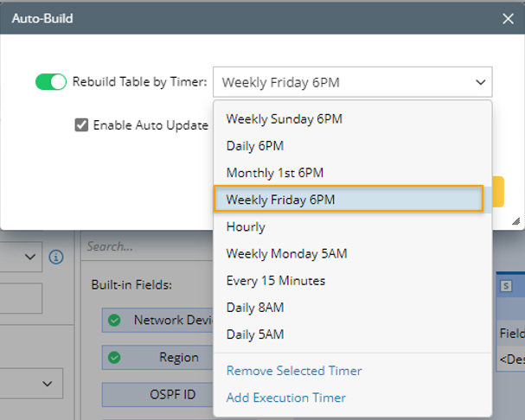Select Weekly Sunday 6PM timer option

point(284,119)
